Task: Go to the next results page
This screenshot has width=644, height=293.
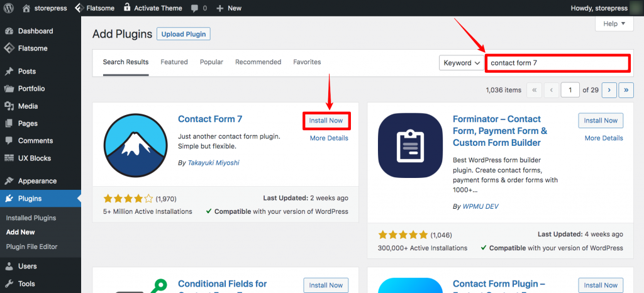Action: 609,90
